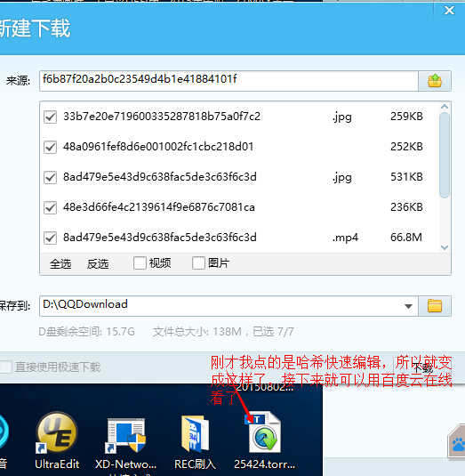This screenshot has height=476, width=465.
Task: Uncheck the 259KB jpg file checkbox
Action: tap(50, 117)
